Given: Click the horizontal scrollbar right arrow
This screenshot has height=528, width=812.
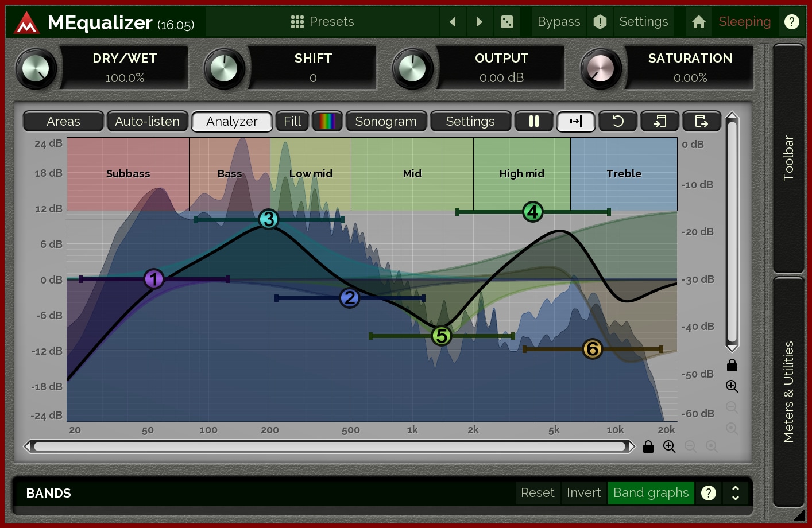Looking at the screenshot, I should tap(632, 447).
